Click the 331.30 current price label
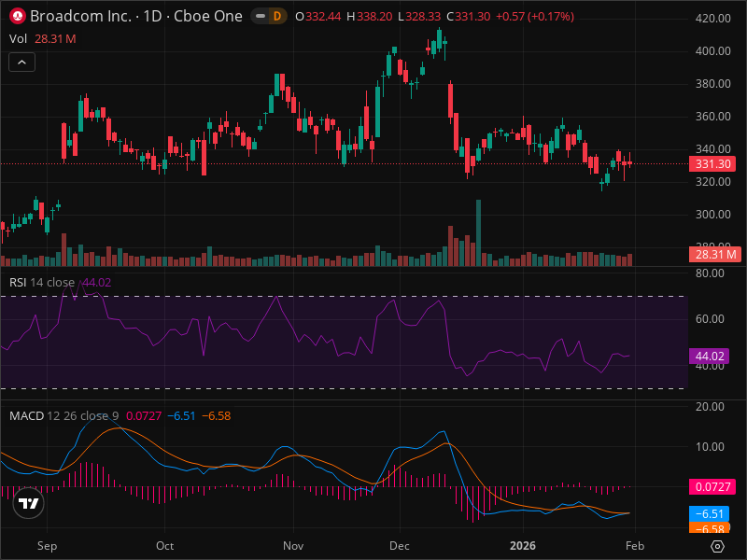 [x=712, y=164]
